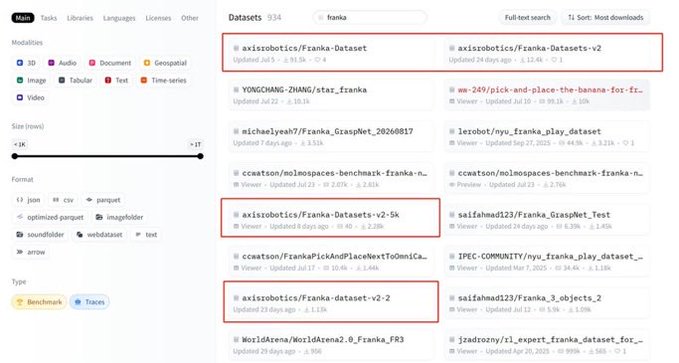Screen dimensions: 679x363
Task: Filter by Text modality
Action: 116,80
